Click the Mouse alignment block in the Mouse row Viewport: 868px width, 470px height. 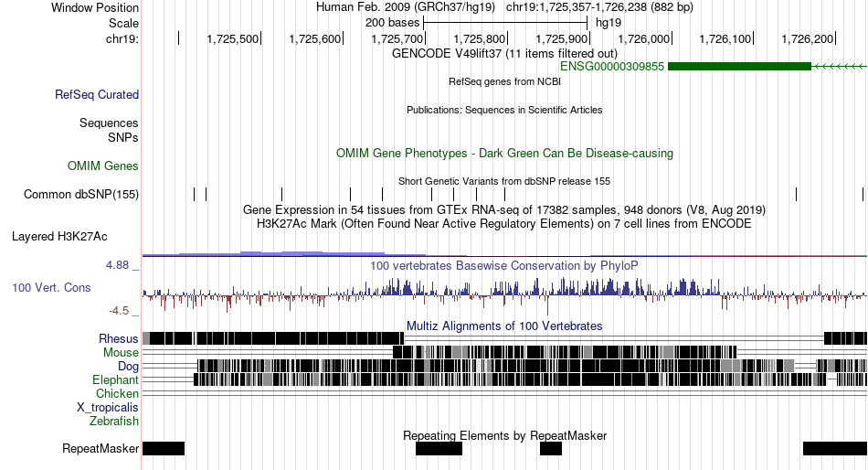(x=565, y=352)
